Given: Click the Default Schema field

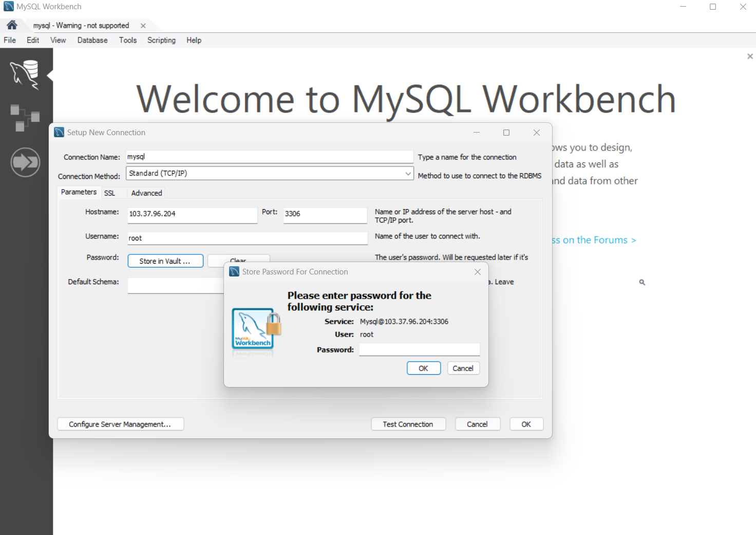Looking at the screenshot, I should pyautogui.click(x=176, y=285).
